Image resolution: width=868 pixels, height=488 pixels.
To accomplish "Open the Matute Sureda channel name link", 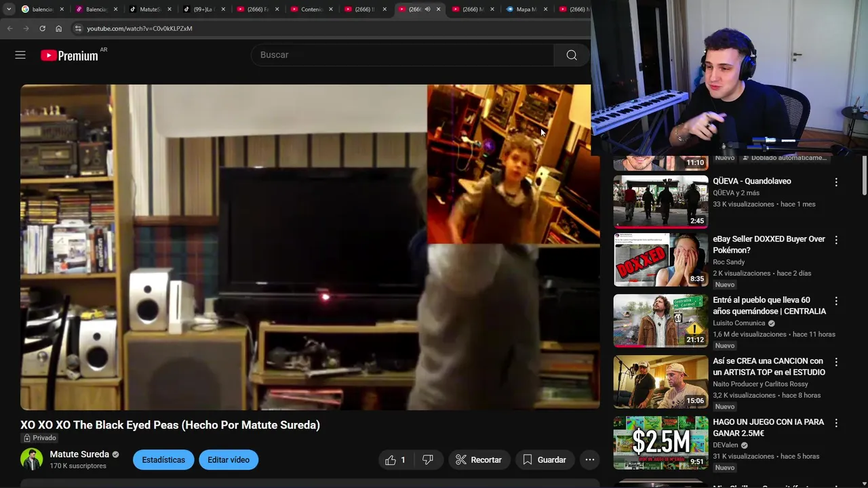I will pos(79,454).
